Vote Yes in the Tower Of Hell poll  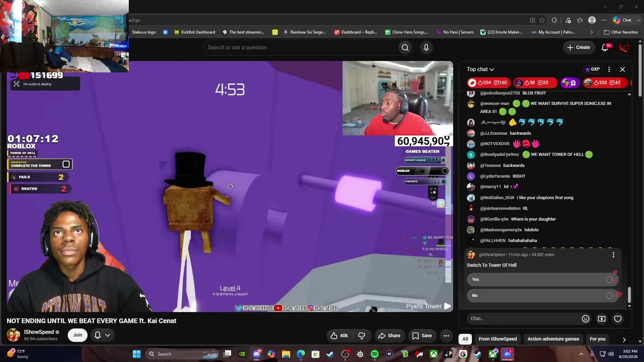pos(542,280)
